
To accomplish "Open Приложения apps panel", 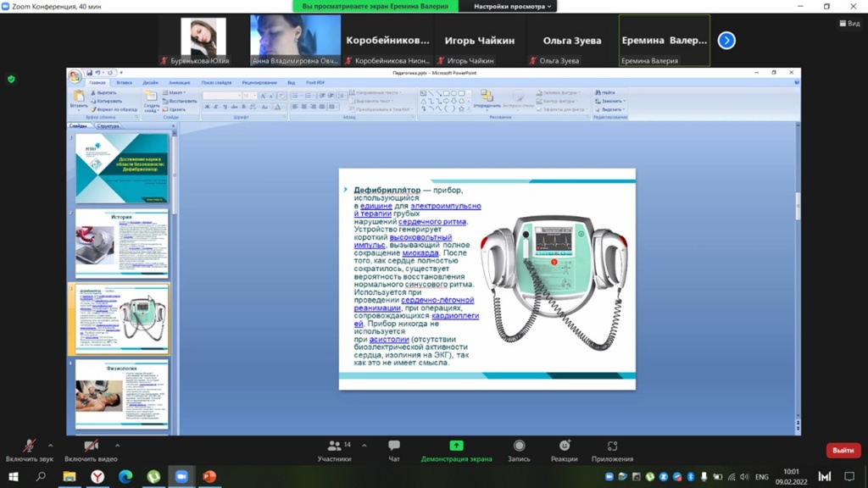I will click(612, 450).
